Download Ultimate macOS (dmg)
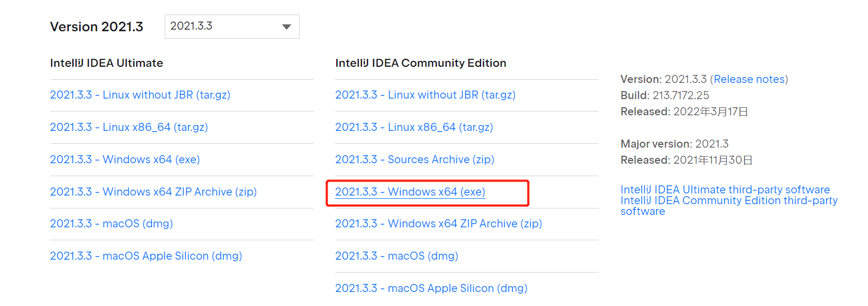This screenshot has height=306, width=868. [112, 224]
